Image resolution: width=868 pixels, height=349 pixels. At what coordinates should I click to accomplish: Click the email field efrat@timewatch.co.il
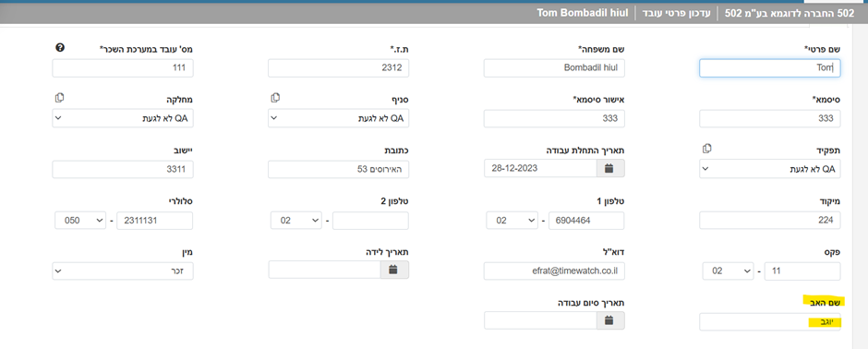(x=554, y=271)
